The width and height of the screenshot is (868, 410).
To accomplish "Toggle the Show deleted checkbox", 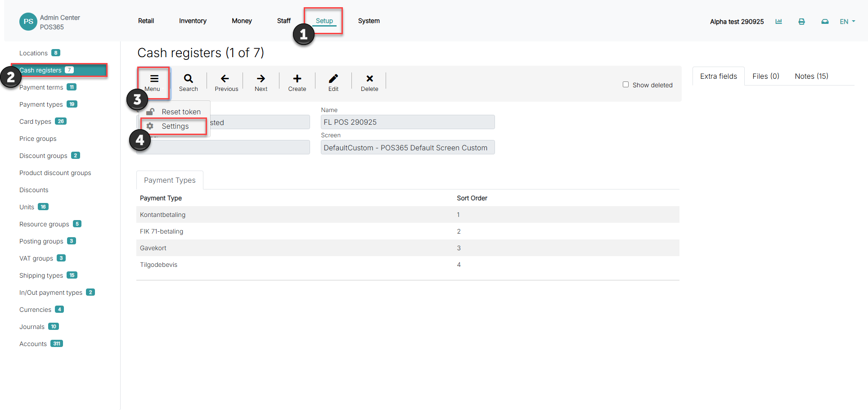I will (625, 85).
